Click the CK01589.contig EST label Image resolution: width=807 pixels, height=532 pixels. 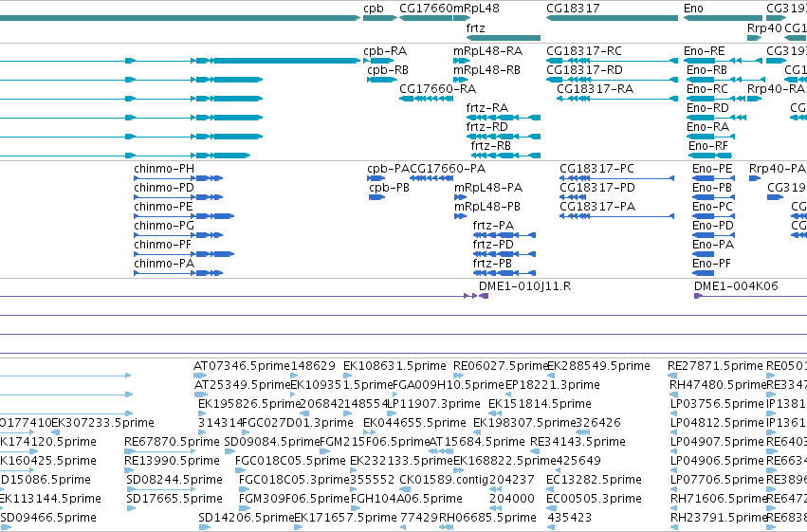444,480
